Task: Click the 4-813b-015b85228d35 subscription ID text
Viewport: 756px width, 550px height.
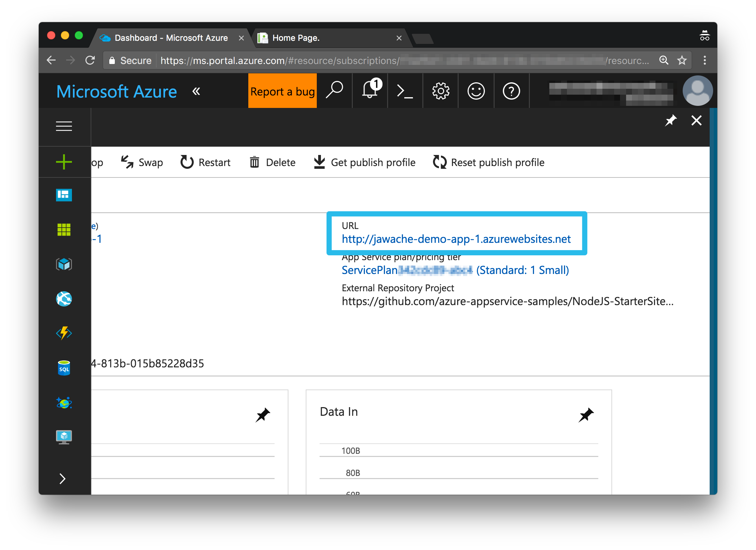Action: click(x=148, y=364)
